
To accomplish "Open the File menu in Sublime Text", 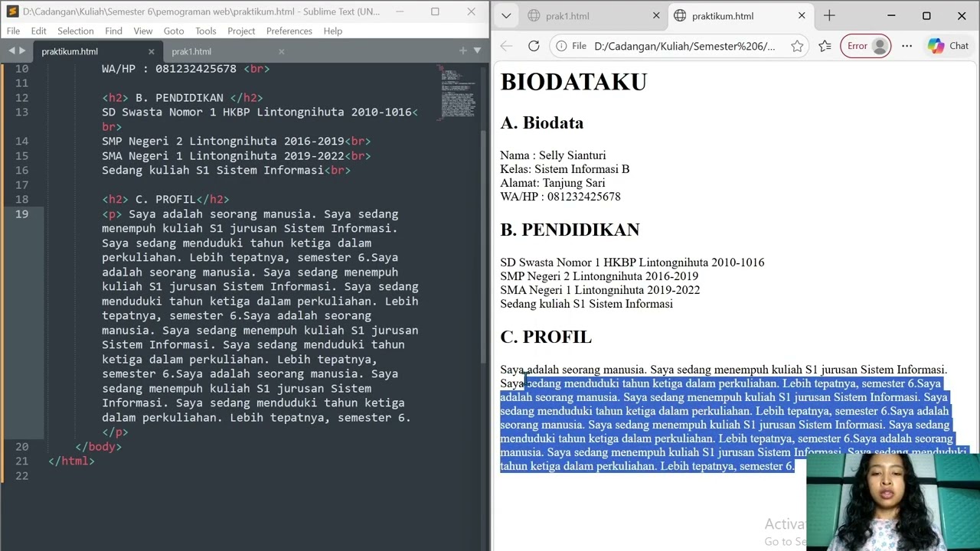I will [x=13, y=31].
